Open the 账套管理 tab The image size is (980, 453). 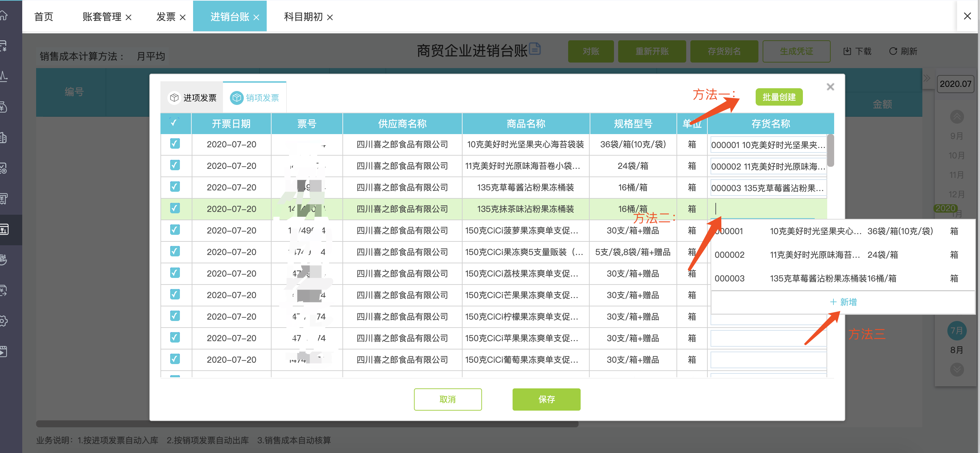(x=102, y=17)
